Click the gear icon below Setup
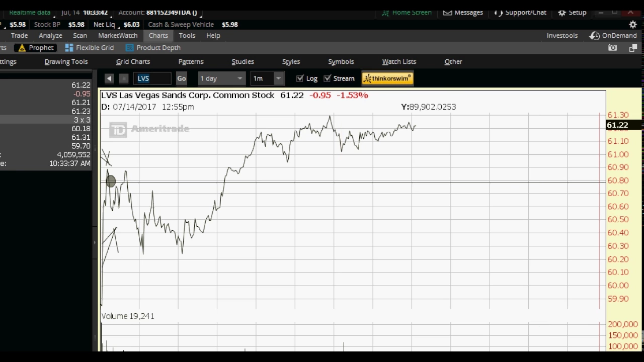 pos(633,24)
